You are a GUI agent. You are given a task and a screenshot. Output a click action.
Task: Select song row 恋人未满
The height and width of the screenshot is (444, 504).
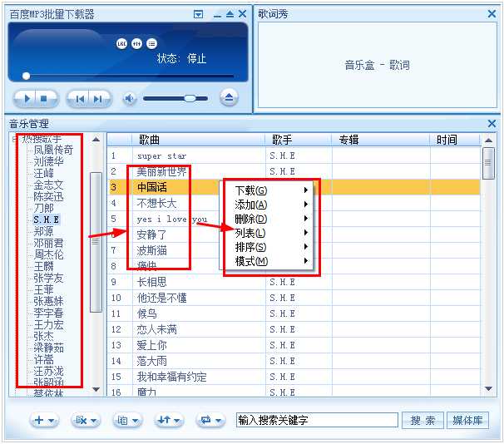click(x=294, y=329)
